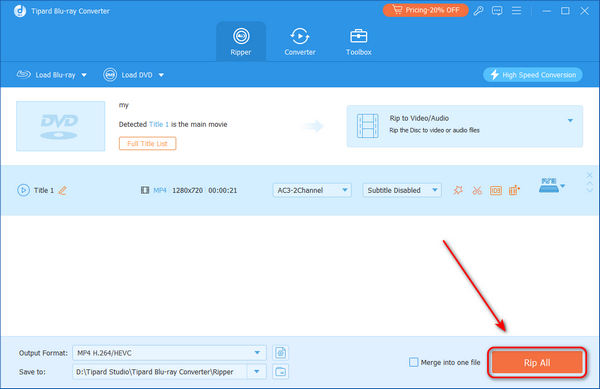Screen dimensions: 600x389
Task: Open the ID3 metadata editor icon
Action: coord(496,190)
